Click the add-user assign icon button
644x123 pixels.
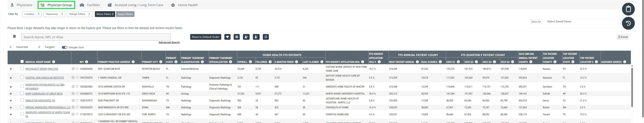[246, 37]
